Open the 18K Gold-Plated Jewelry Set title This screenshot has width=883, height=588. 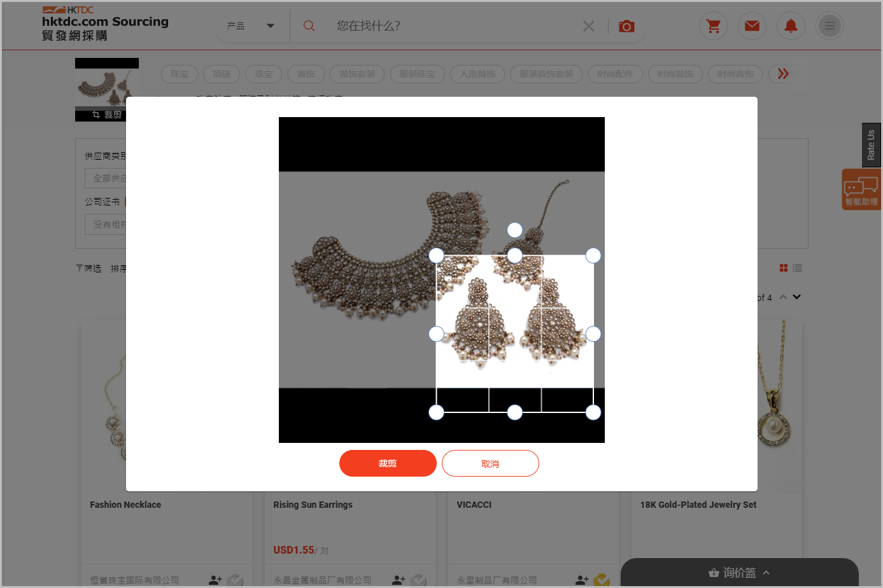pyautogui.click(x=698, y=505)
